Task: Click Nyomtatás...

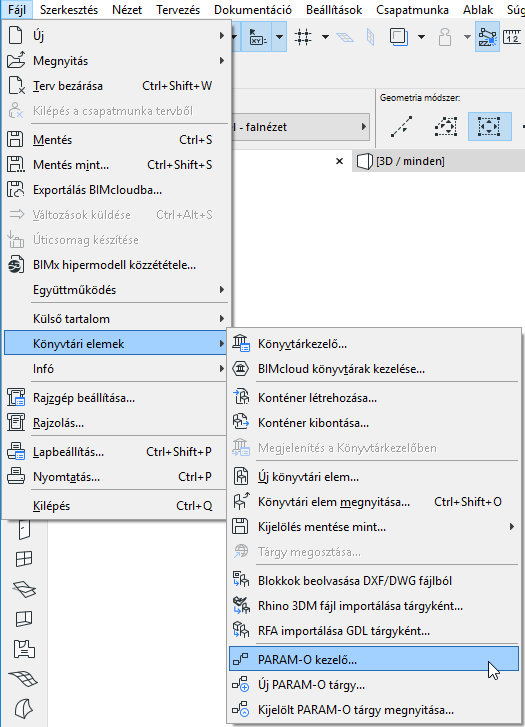Action: pyautogui.click(x=116, y=477)
